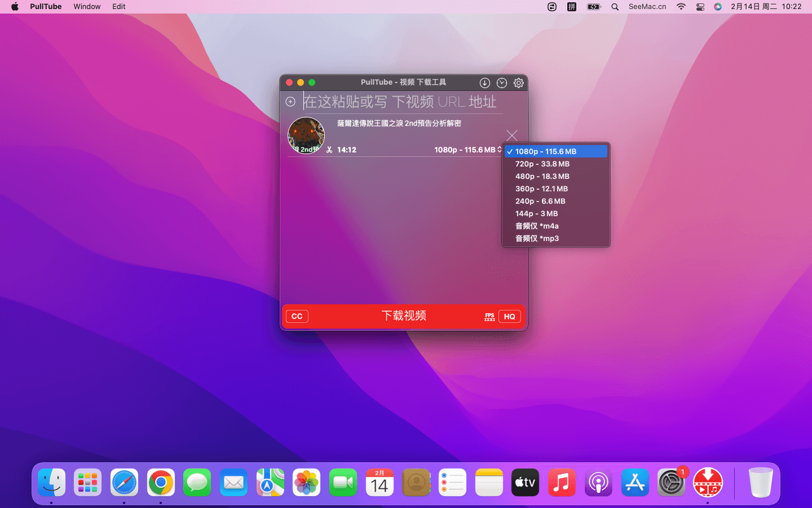The width and height of the screenshot is (812, 508).
Task: Open the Window menu
Action: (x=87, y=7)
